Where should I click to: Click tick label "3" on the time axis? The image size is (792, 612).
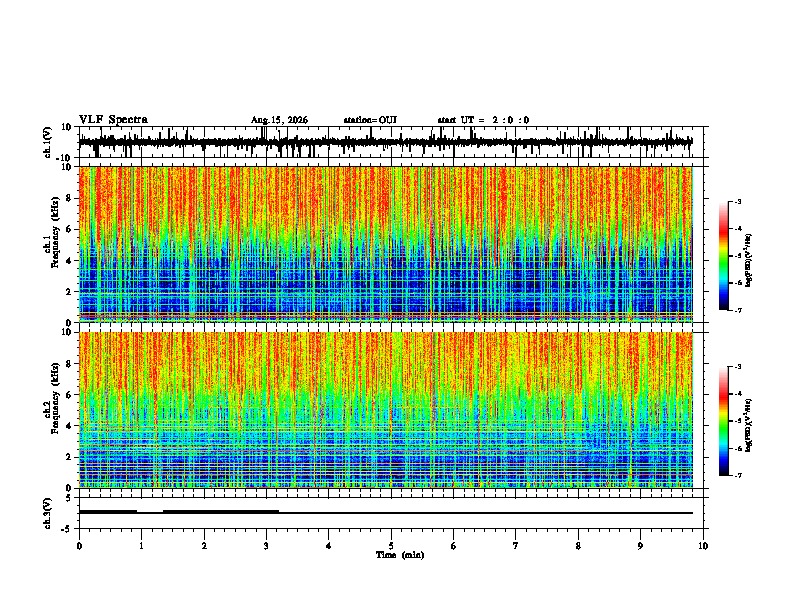point(266,546)
